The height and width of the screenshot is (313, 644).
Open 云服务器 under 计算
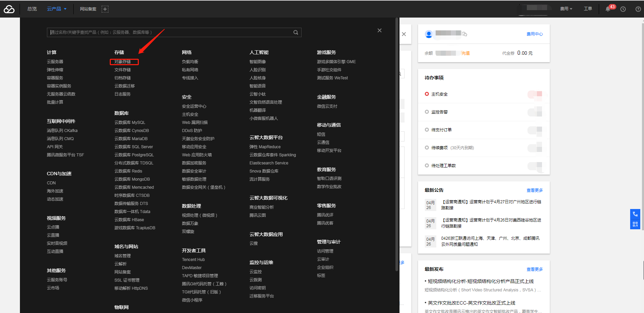click(55, 62)
